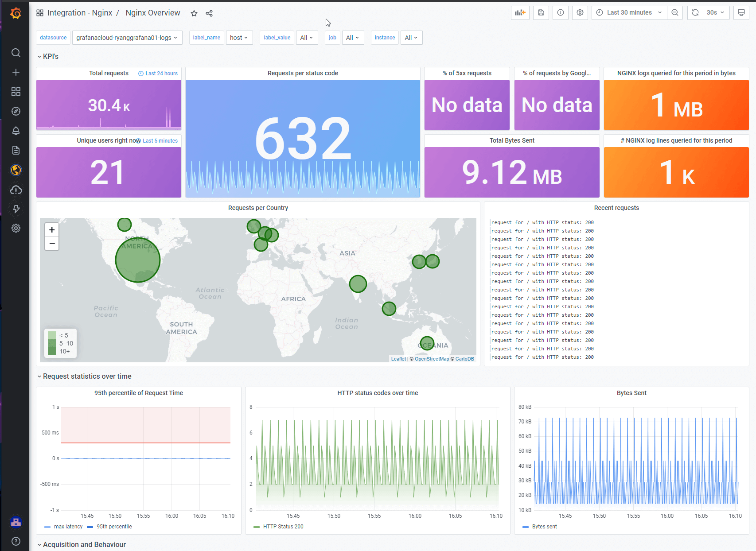Click the zoom out time range button
The width and height of the screenshot is (756, 551).
coord(675,12)
